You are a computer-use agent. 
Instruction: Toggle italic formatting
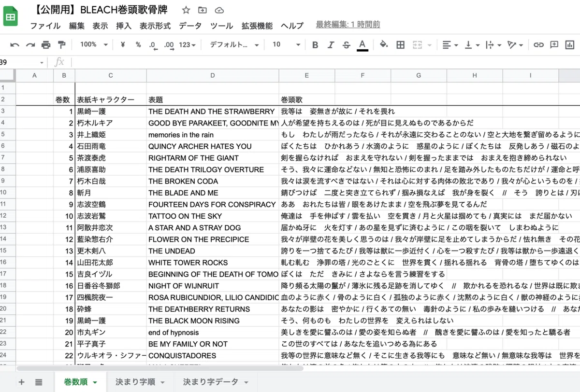coord(331,45)
